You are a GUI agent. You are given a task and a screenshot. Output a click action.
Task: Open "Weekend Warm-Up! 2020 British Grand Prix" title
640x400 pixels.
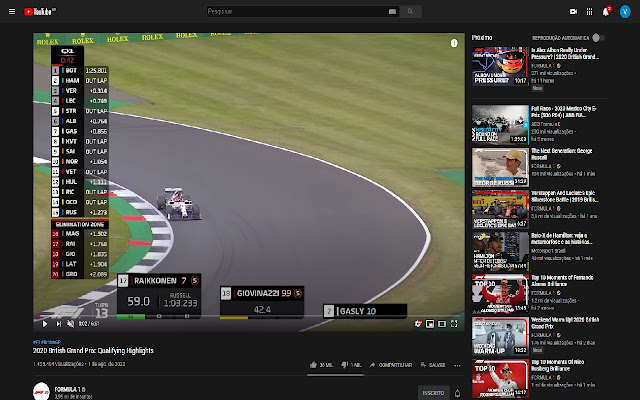tap(565, 323)
